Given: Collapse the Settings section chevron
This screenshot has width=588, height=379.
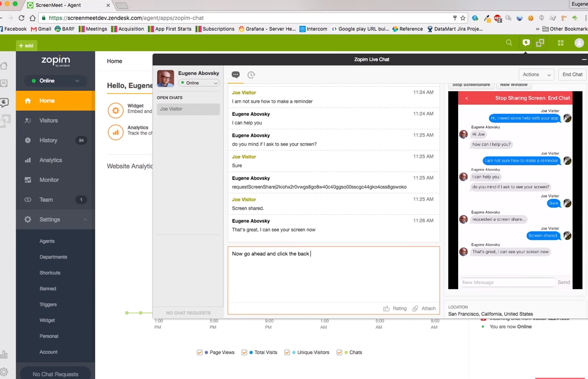Looking at the screenshot, I should (x=85, y=220).
